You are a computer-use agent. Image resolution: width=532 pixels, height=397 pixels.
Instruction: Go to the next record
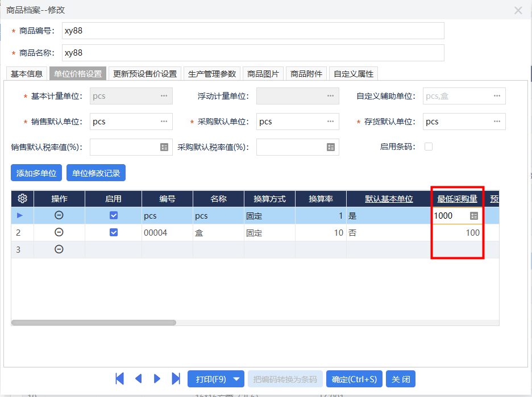[x=157, y=378]
